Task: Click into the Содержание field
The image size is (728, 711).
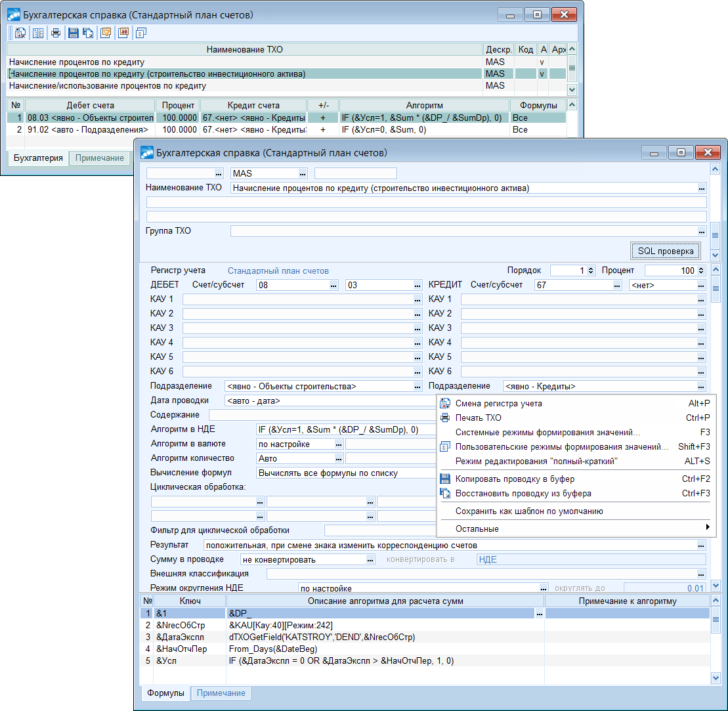Action: (x=323, y=415)
